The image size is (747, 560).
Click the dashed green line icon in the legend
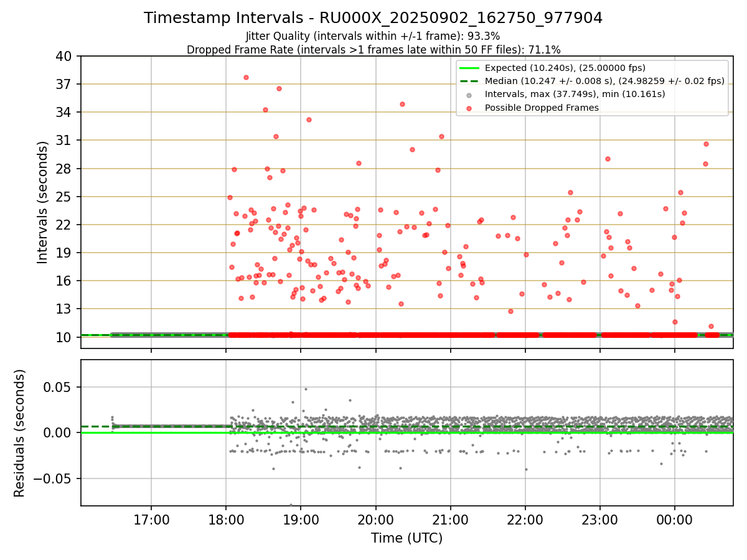tap(469, 81)
